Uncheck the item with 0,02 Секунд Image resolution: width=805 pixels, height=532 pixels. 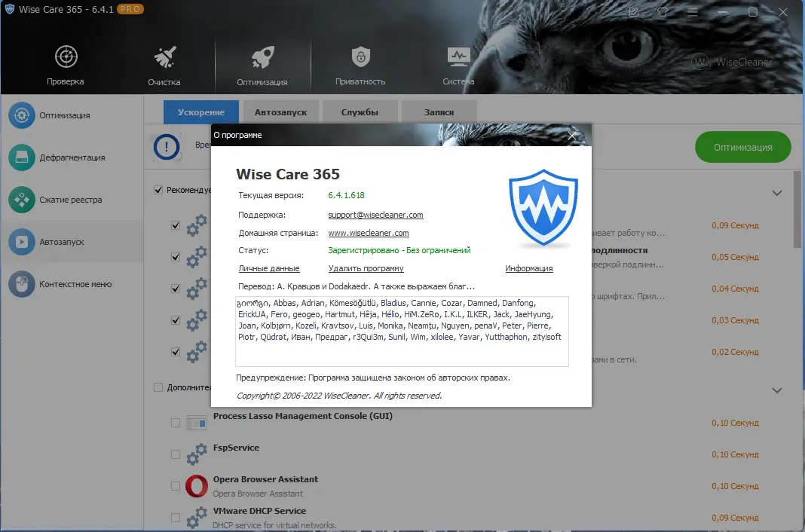point(176,352)
